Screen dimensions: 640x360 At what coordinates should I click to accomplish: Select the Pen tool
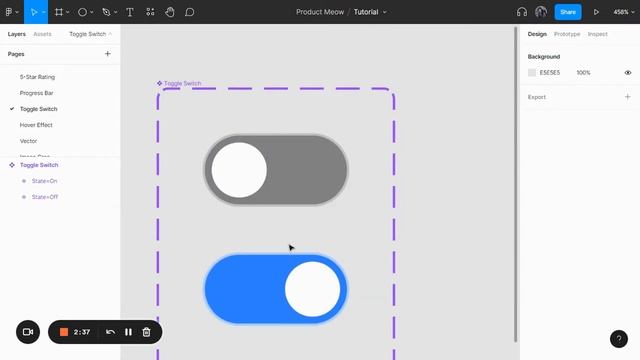pyautogui.click(x=106, y=12)
